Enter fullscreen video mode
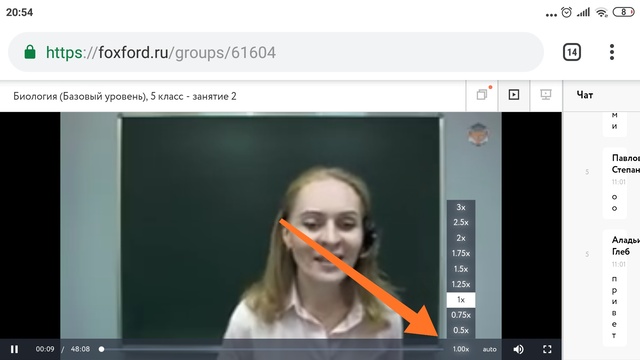The image size is (640, 360). click(547, 349)
